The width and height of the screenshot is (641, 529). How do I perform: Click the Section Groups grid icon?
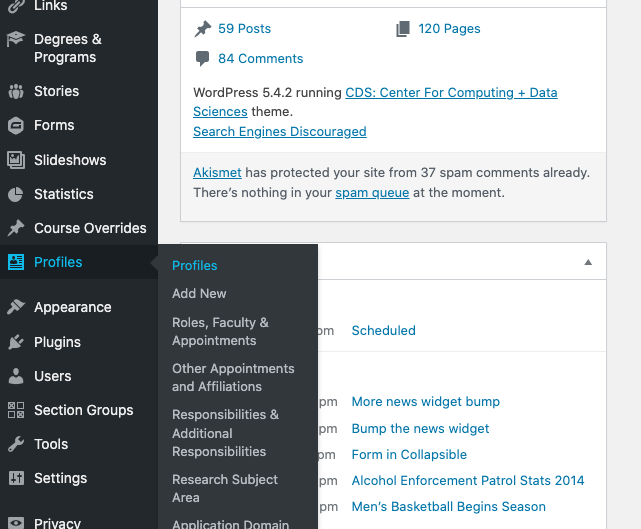pos(16,410)
